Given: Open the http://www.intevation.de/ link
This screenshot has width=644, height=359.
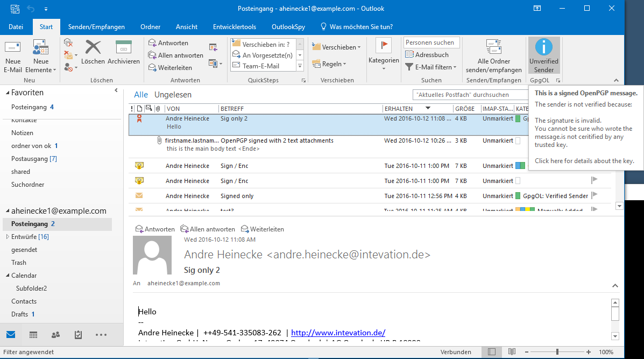Looking at the screenshot, I should tap(338, 333).
